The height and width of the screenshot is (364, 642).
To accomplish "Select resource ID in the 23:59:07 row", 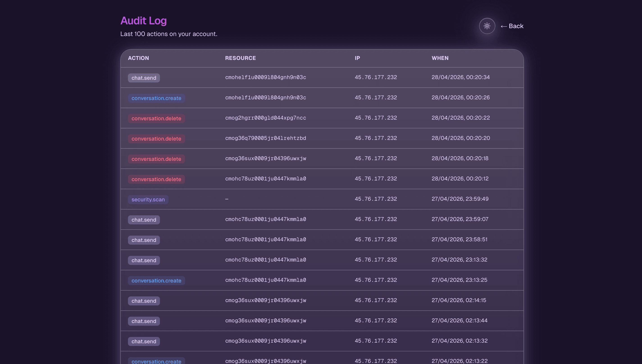I will pos(266,219).
